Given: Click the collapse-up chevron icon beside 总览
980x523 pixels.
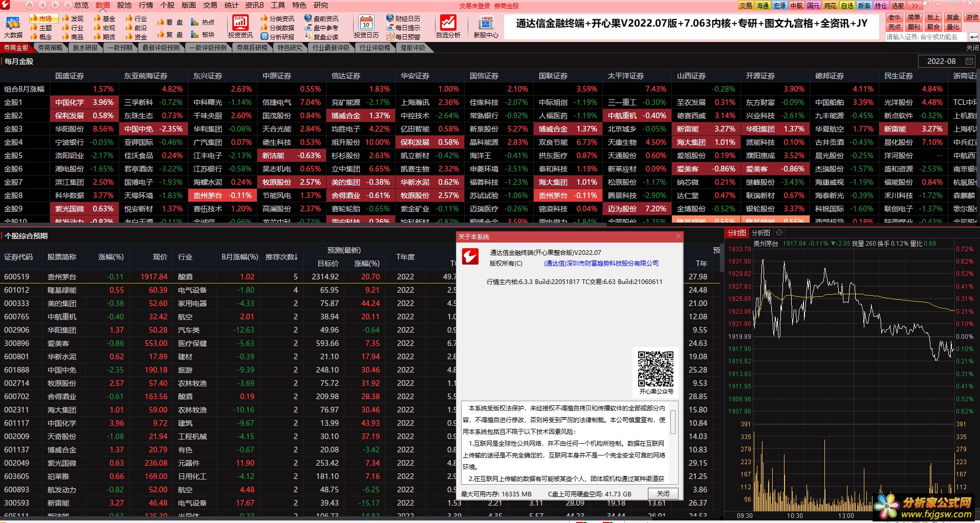Looking at the screenshot, I should (x=68, y=5).
